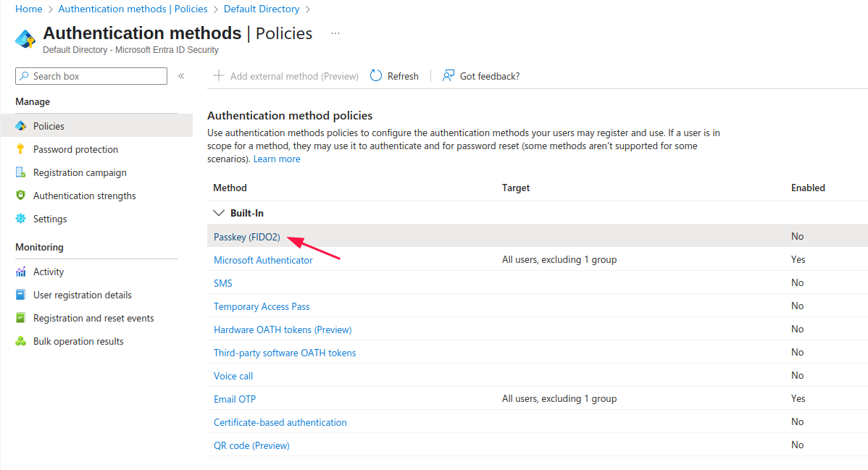Focus the Search box field

coord(91,76)
